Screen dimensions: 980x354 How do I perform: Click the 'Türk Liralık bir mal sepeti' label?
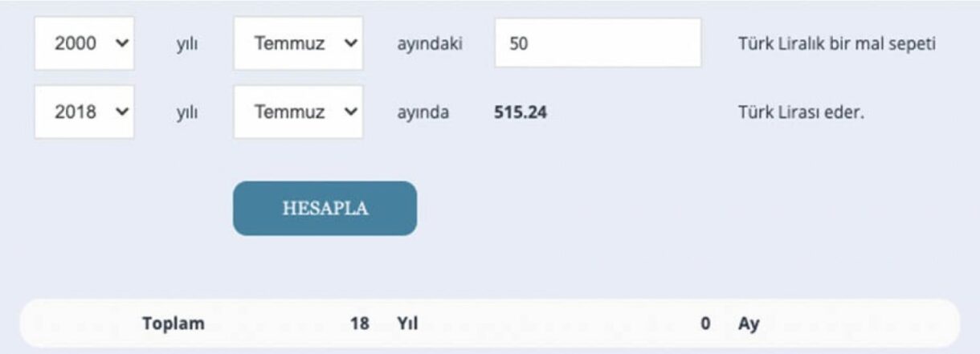(x=837, y=44)
